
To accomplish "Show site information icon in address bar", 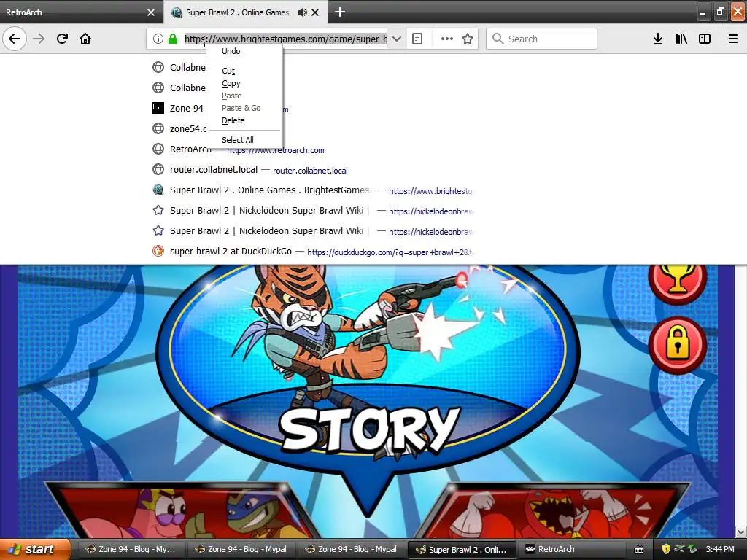I will coord(158,39).
